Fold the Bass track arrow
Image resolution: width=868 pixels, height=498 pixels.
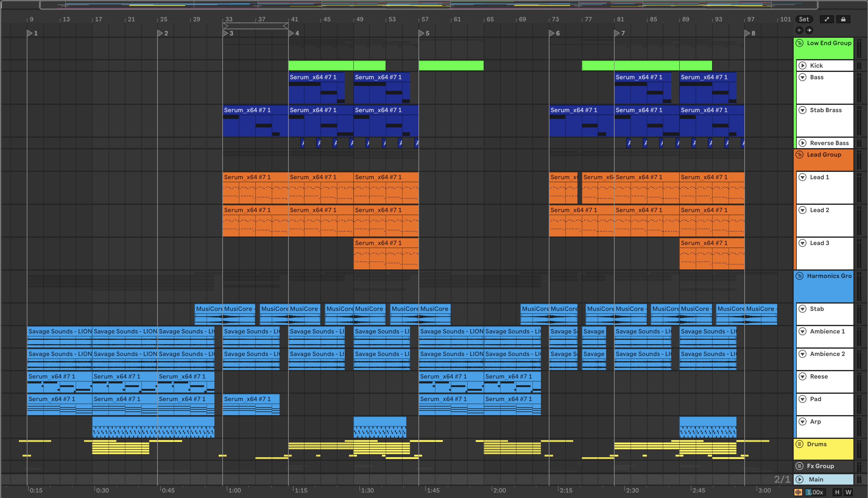803,77
